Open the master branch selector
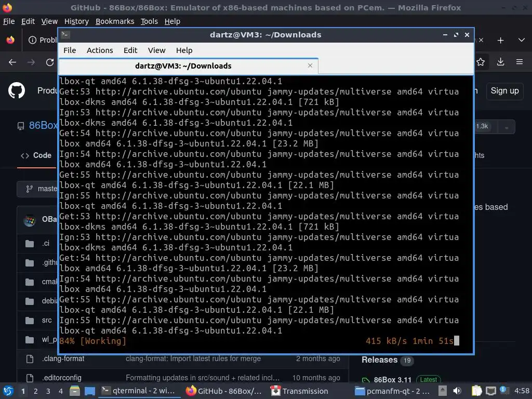This screenshot has height=399, width=532. pyautogui.click(x=37, y=189)
